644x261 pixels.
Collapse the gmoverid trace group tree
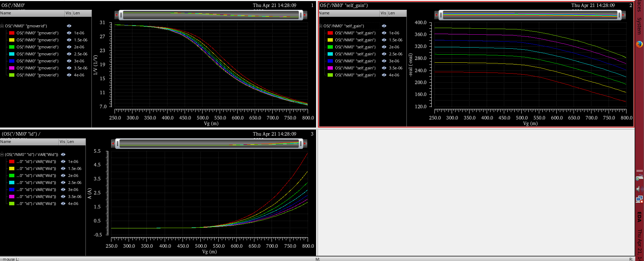point(2,26)
